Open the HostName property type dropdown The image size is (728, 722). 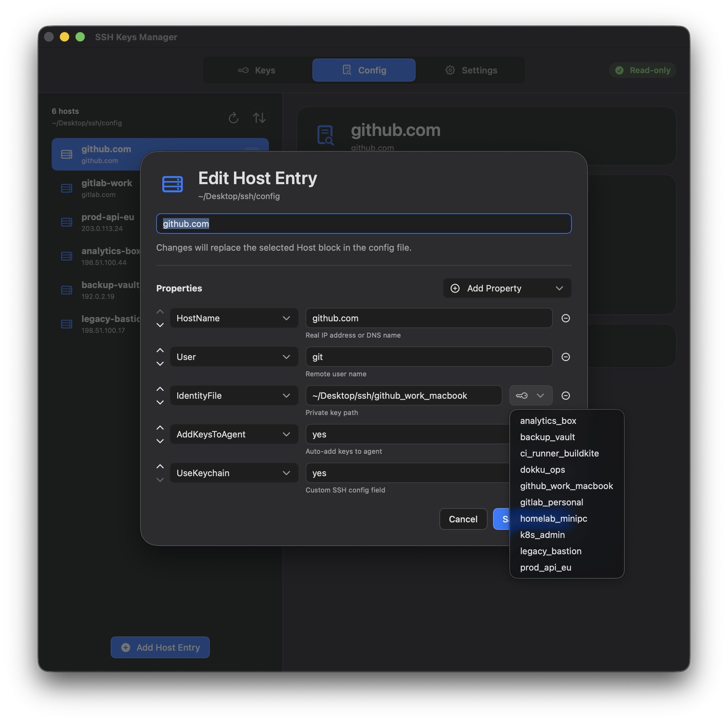tap(234, 318)
